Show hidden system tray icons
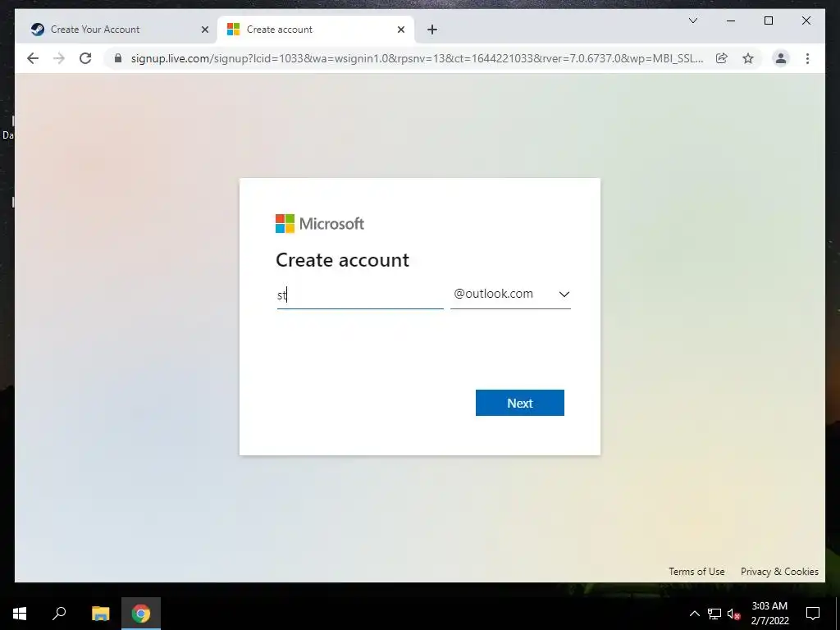This screenshot has height=630, width=840. tap(694, 614)
